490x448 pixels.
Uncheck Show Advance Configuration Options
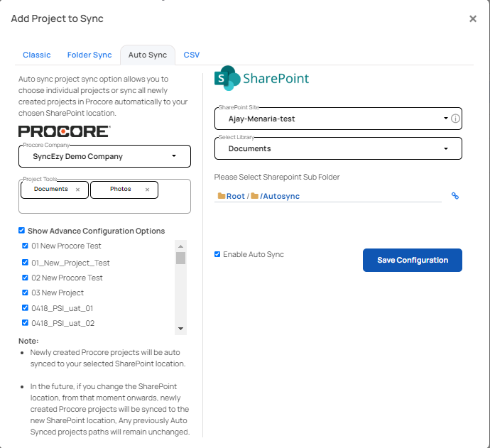coord(21,231)
